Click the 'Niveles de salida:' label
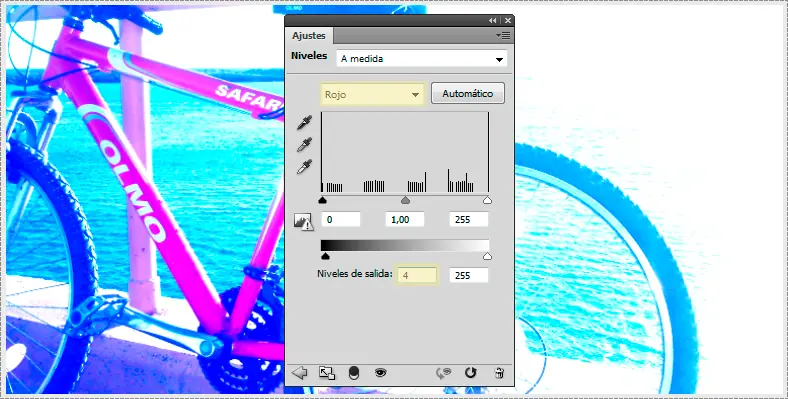Image resolution: width=788 pixels, height=399 pixels. click(354, 274)
